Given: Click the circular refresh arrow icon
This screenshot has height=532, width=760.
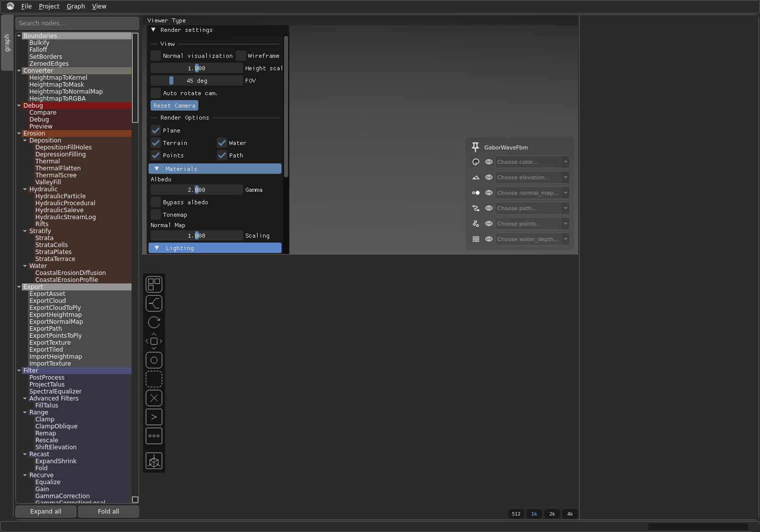Looking at the screenshot, I should [x=154, y=322].
